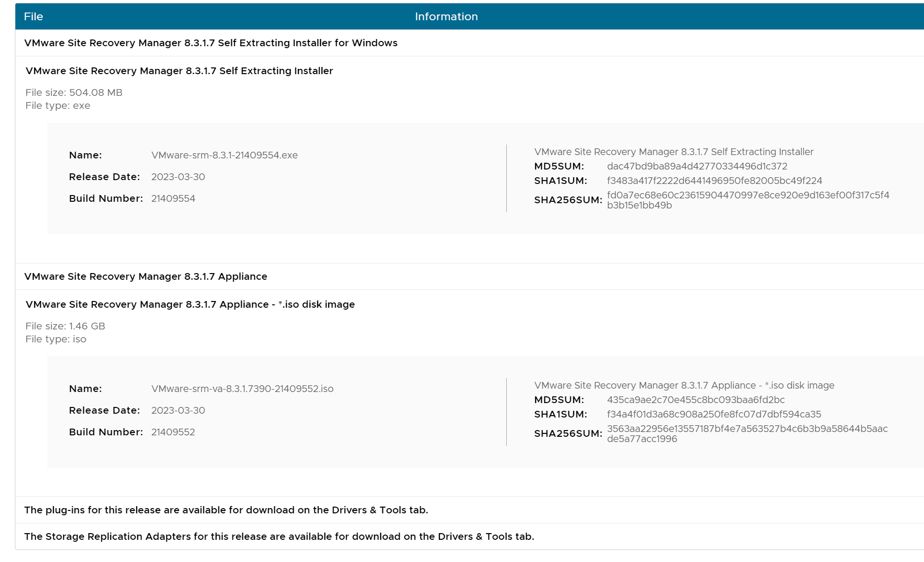Click the Appliance iso disk image title
This screenshot has width=924, height=562.
tap(190, 304)
